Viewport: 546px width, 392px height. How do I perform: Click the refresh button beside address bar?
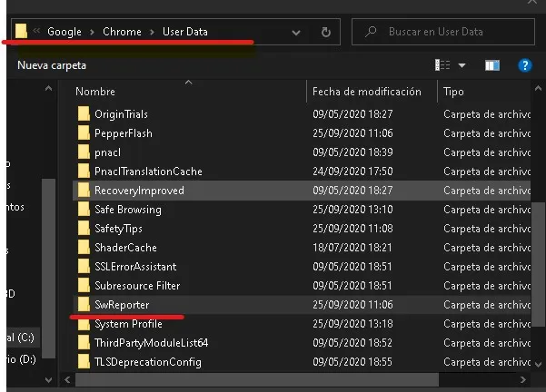pyautogui.click(x=325, y=32)
